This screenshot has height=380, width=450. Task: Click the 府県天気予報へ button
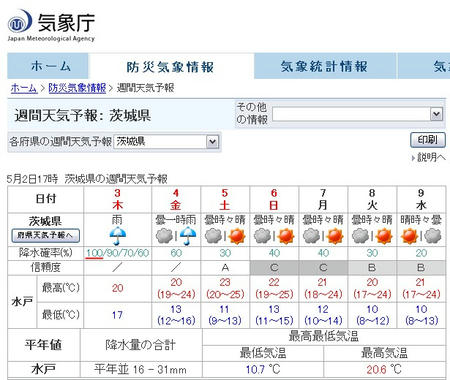coord(46,235)
